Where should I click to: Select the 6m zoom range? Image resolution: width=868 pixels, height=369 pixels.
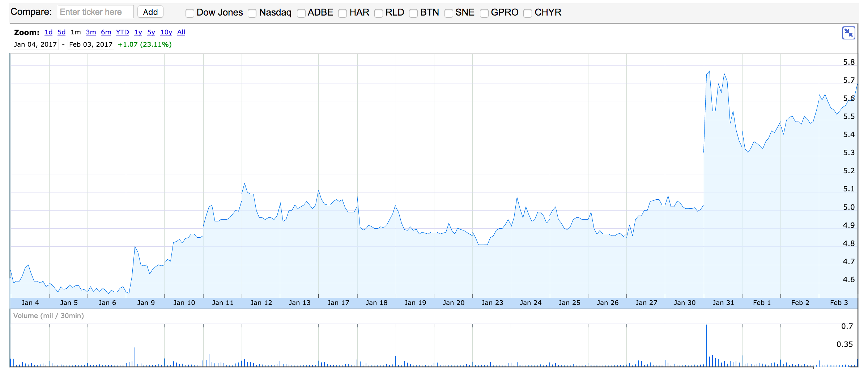(x=106, y=32)
